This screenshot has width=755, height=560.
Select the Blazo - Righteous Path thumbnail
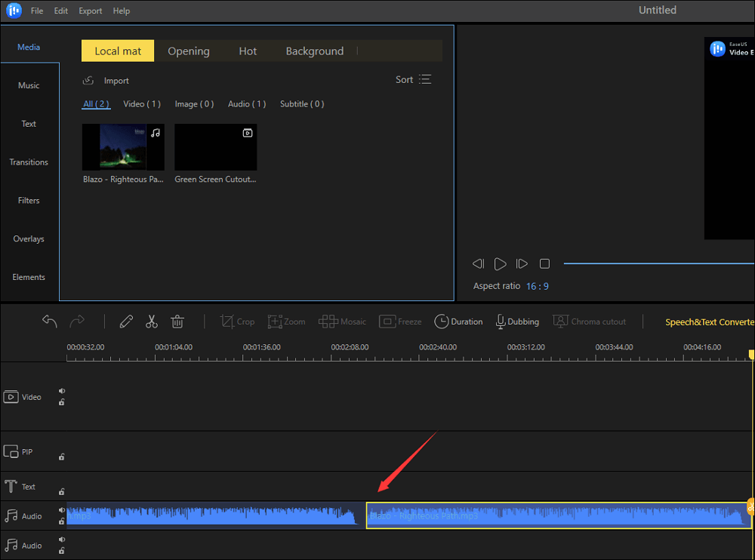pyautogui.click(x=123, y=147)
